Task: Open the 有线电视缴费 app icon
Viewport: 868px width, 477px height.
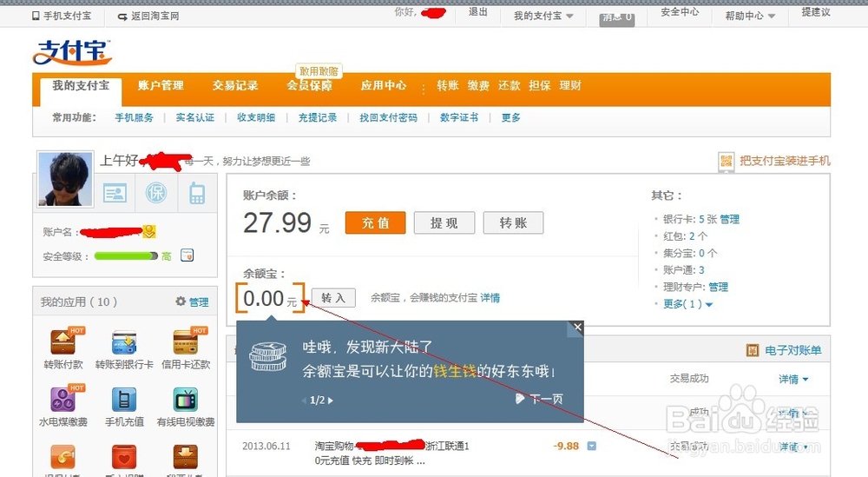Action: click(186, 400)
